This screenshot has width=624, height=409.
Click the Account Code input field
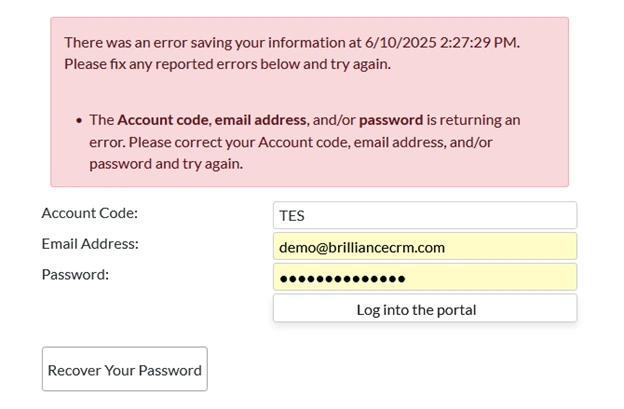pos(424,215)
